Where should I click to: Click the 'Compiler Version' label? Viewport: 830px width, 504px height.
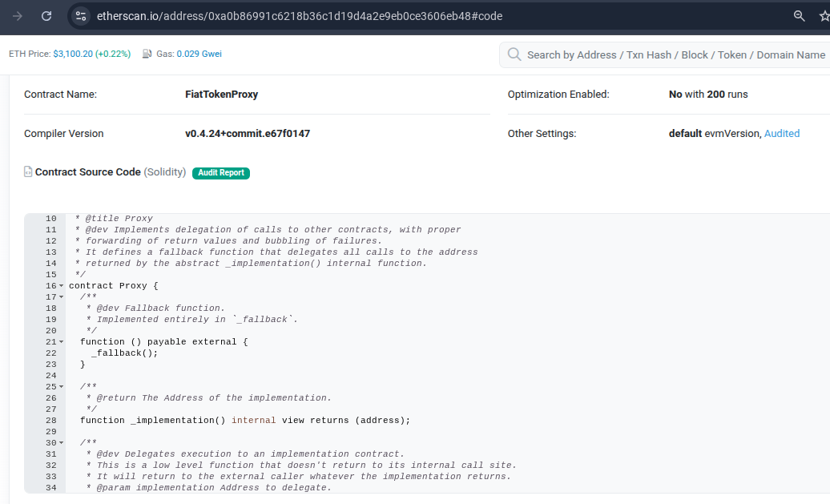pyautogui.click(x=63, y=133)
